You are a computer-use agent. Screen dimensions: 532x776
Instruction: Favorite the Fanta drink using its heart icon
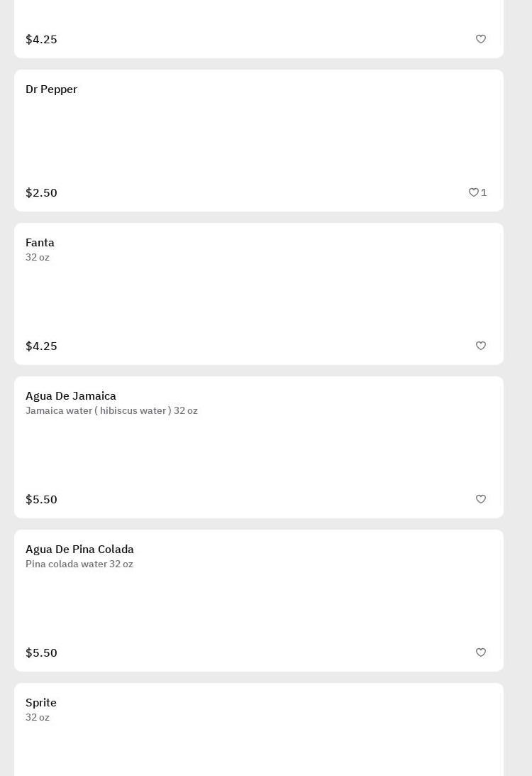pos(481,346)
